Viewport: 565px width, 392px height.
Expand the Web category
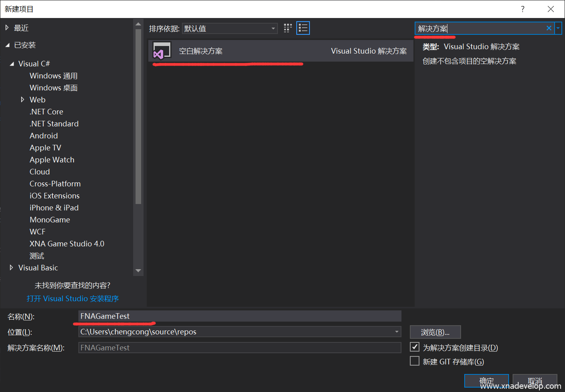tap(23, 100)
